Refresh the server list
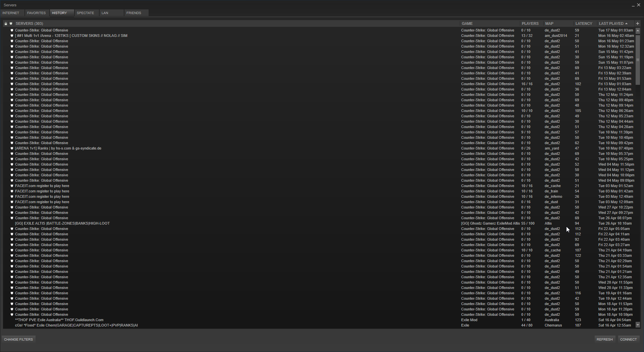 [x=604, y=339]
